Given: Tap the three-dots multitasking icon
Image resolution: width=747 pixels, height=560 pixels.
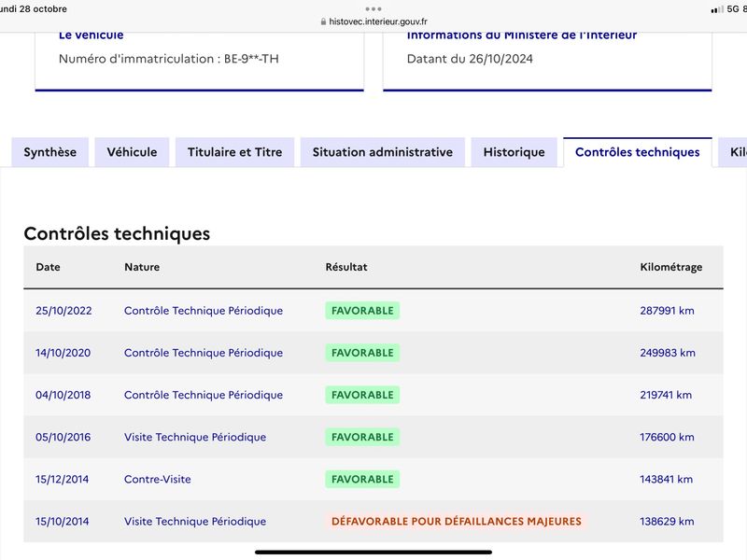Looking at the screenshot, I should pyautogui.click(x=373, y=8).
